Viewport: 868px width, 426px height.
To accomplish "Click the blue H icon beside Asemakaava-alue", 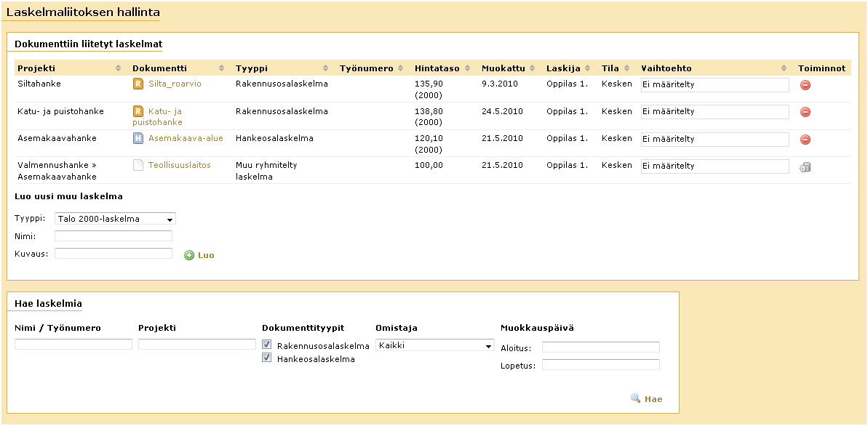I will 138,138.
